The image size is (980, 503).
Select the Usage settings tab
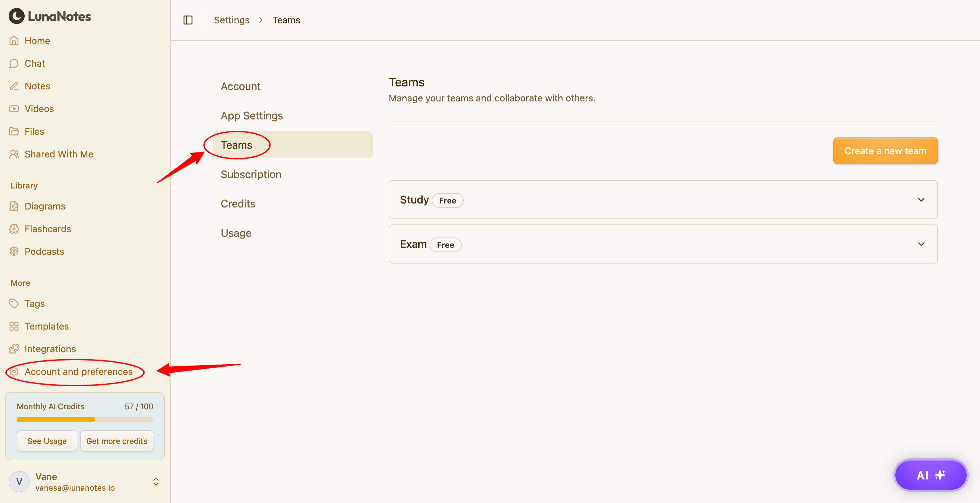tap(236, 233)
